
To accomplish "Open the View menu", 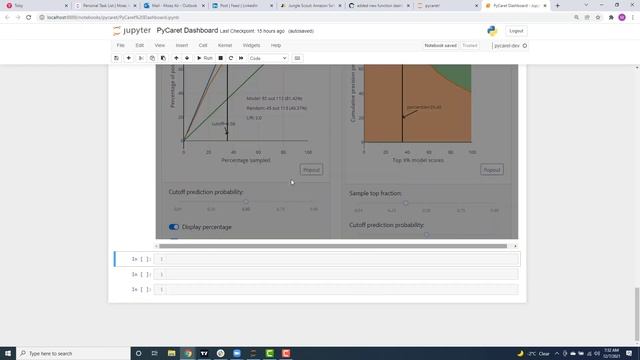I will click(x=160, y=45).
